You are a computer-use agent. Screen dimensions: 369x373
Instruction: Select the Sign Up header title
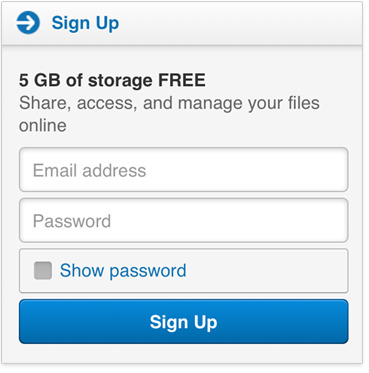pos(85,23)
